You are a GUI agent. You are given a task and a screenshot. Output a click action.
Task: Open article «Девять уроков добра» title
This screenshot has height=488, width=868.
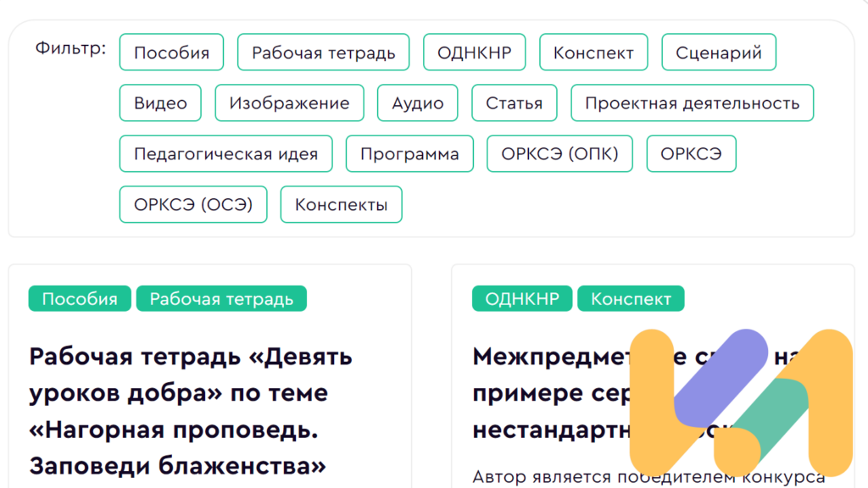point(191,411)
